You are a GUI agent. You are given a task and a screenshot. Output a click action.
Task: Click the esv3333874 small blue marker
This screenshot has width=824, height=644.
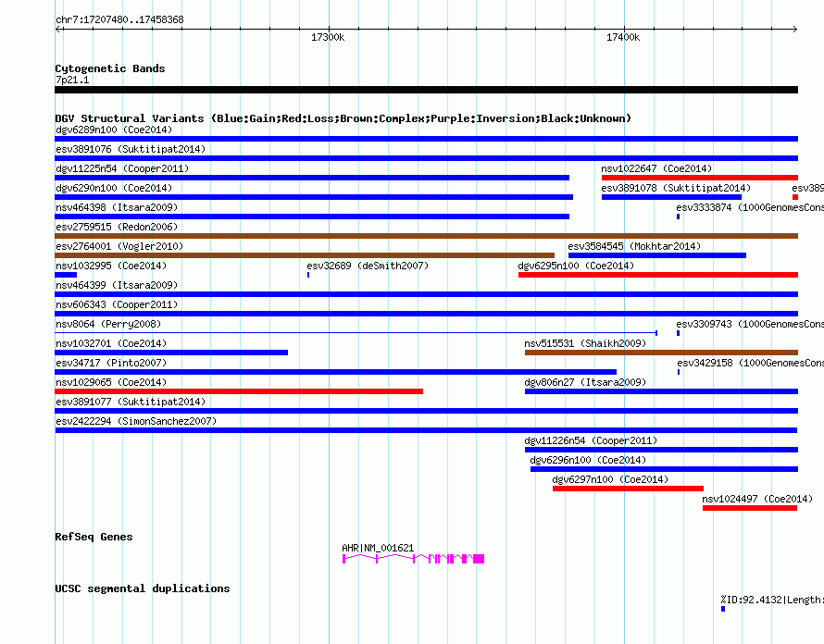(678, 217)
